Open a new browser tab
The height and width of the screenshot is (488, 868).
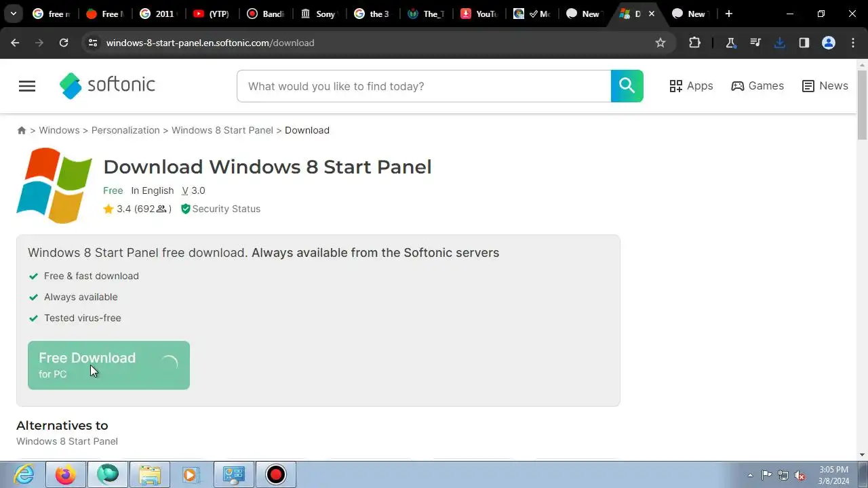pos(729,14)
